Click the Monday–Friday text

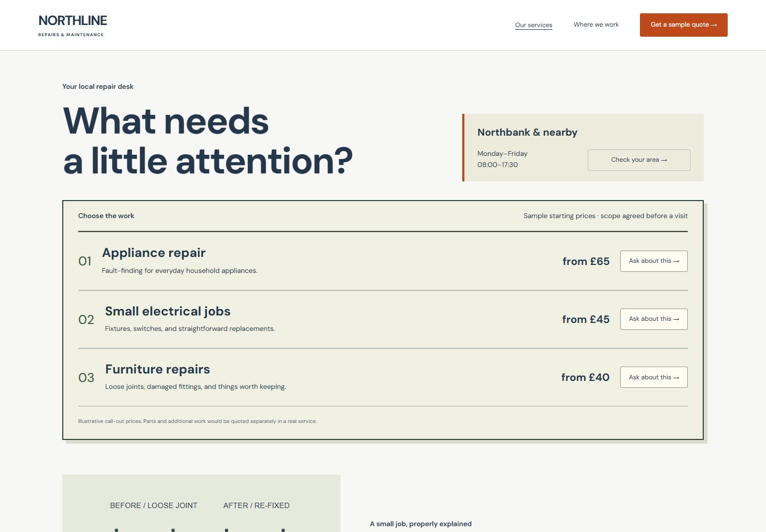(502, 154)
